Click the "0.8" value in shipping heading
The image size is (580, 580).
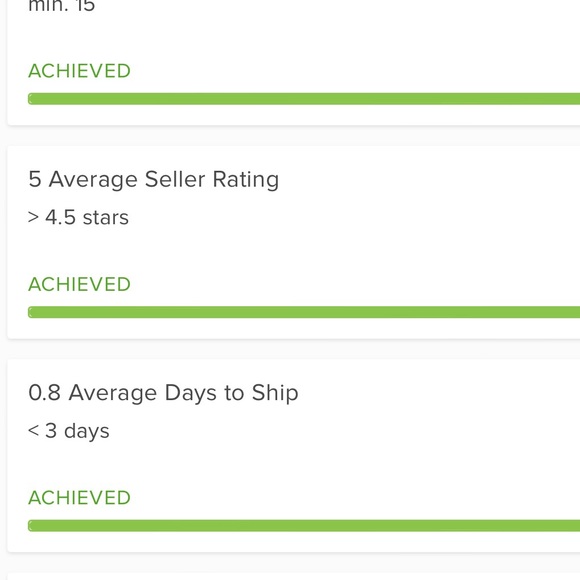pos(44,393)
